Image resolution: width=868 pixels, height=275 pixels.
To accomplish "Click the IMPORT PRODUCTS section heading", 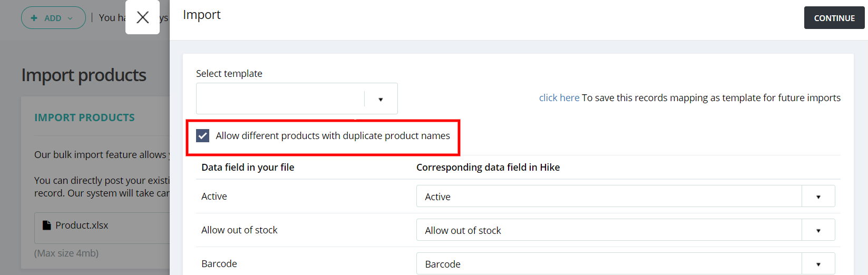I will coord(84,117).
